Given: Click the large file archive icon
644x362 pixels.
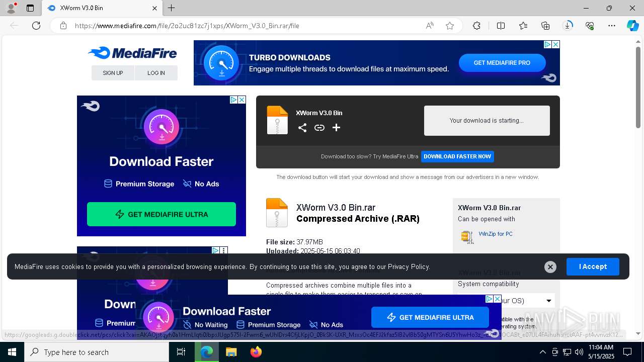Looking at the screenshot, I should click(277, 213).
